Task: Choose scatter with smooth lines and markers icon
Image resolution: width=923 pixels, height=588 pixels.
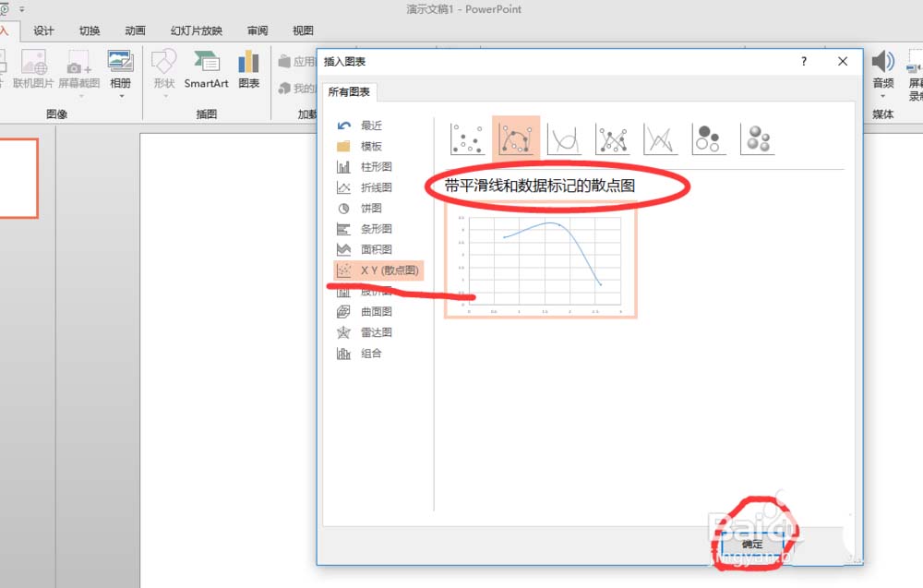Action: click(x=515, y=139)
